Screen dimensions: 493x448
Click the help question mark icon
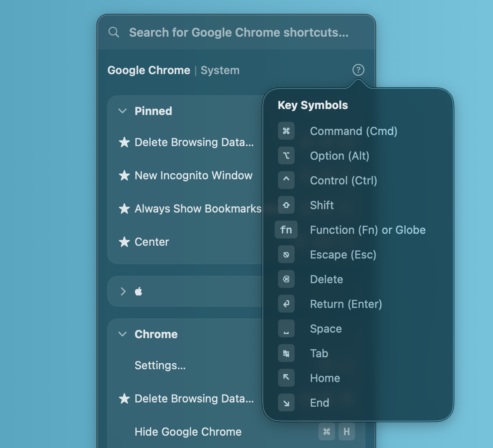point(358,70)
